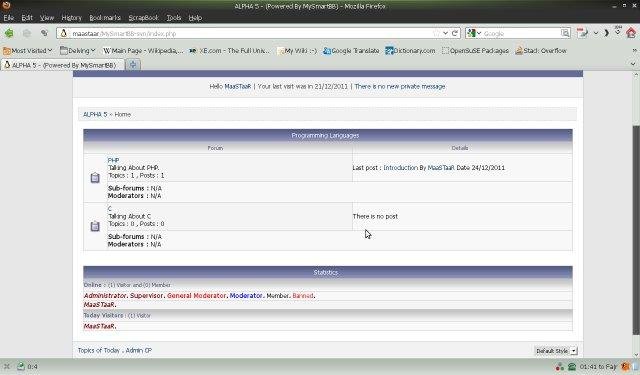The image size is (640, 375).
Task: Open the Stack Overflow bookmark
Action: 541,51
